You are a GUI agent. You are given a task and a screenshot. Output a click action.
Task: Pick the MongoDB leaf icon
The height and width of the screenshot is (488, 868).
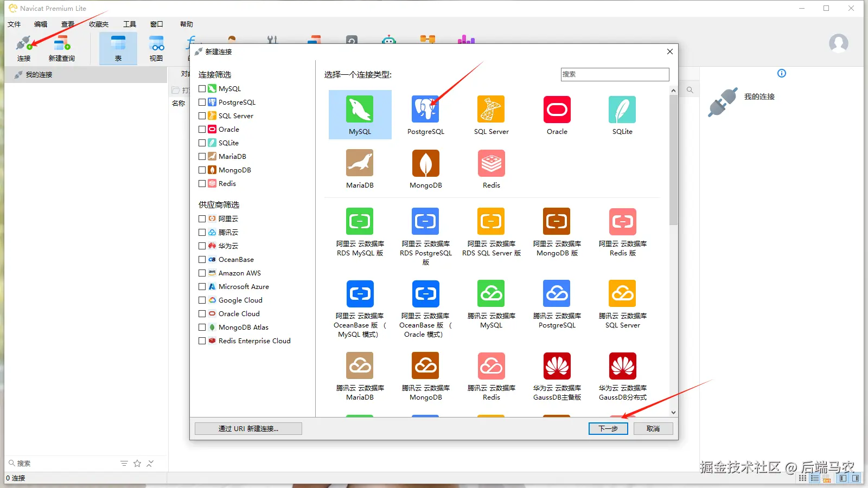(x=426, y=163)
